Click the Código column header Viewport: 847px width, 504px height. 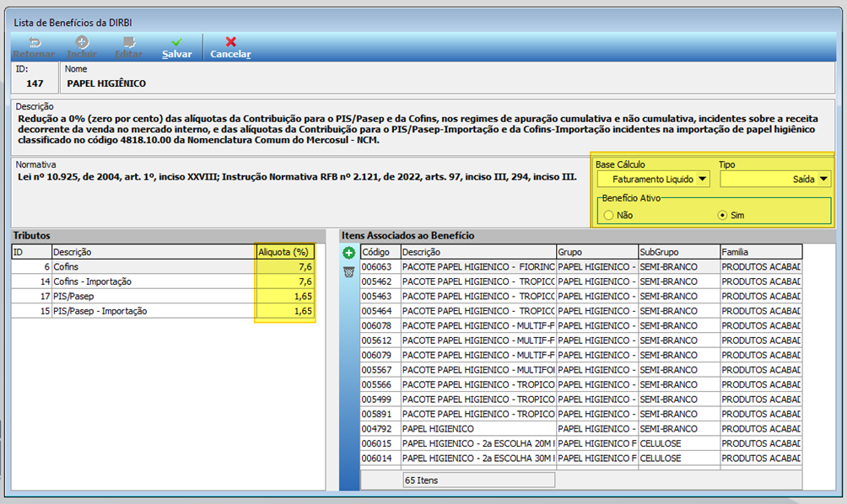pyautogui.click(x=380, y=252)
